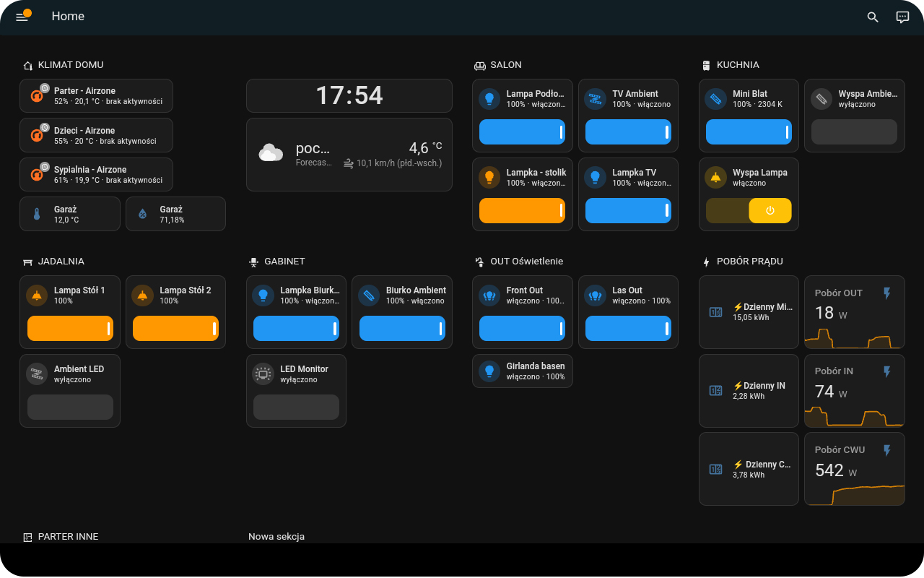Adjust the Mini Blat brightness slider
The image size is (924, 578).
pos(749,132)
